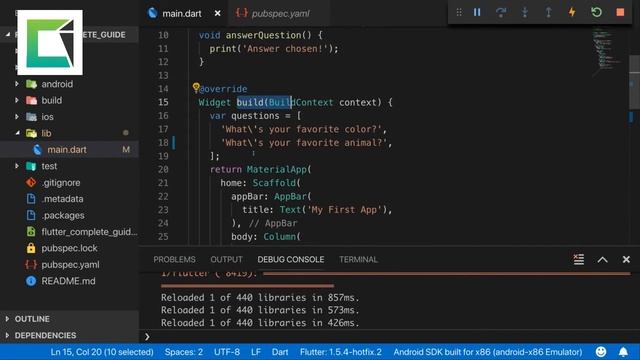Viewport: 640px width, 360px height.
Task: Click the info icon of README.md
Action: tap(31, 281)
